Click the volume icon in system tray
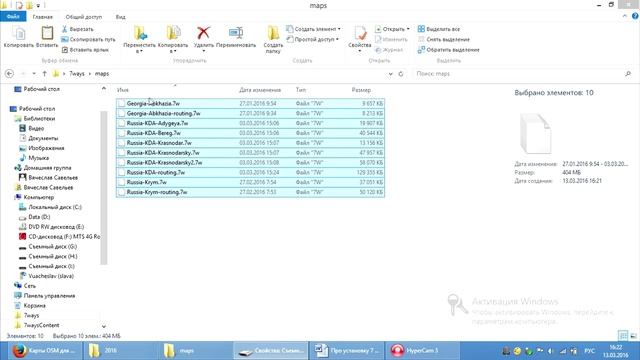640x360 pixels. (551, 351)
